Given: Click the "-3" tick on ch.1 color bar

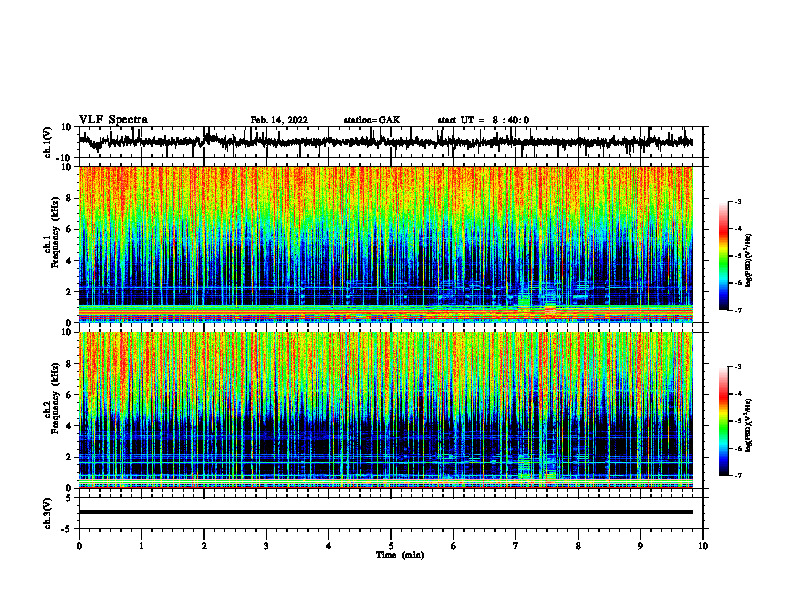Looking at the screenshot, I should coord(738,201).
